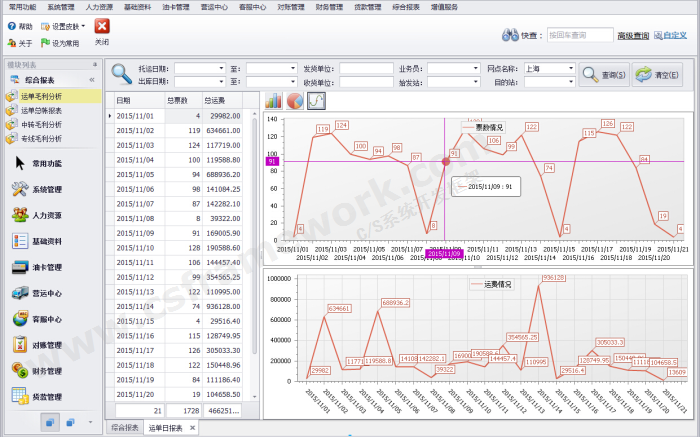This screenshot has width=700, height=437.
Task: Select the spline line chart icon
Action: [316, 101]
